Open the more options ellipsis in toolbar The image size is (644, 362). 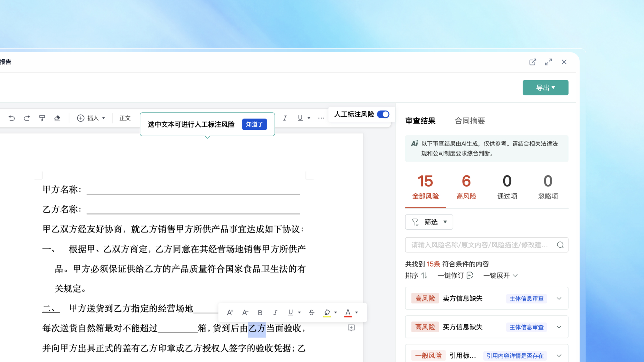(x=321, y=118)
